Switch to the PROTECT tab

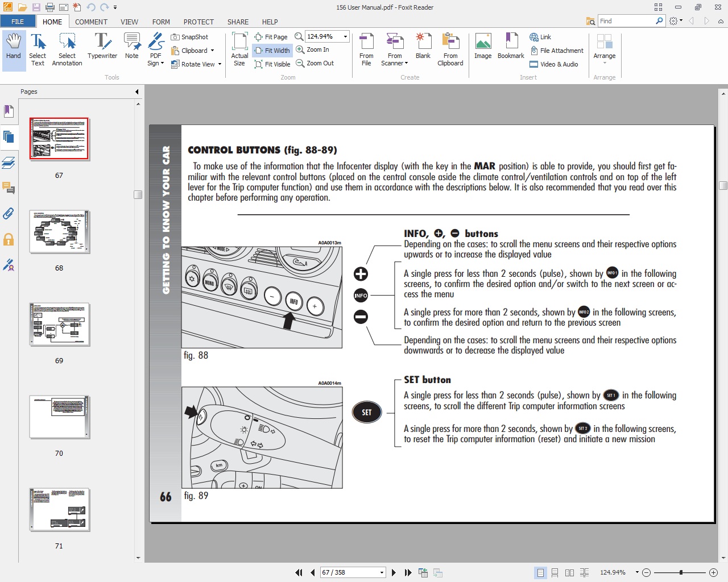[198, 22]
